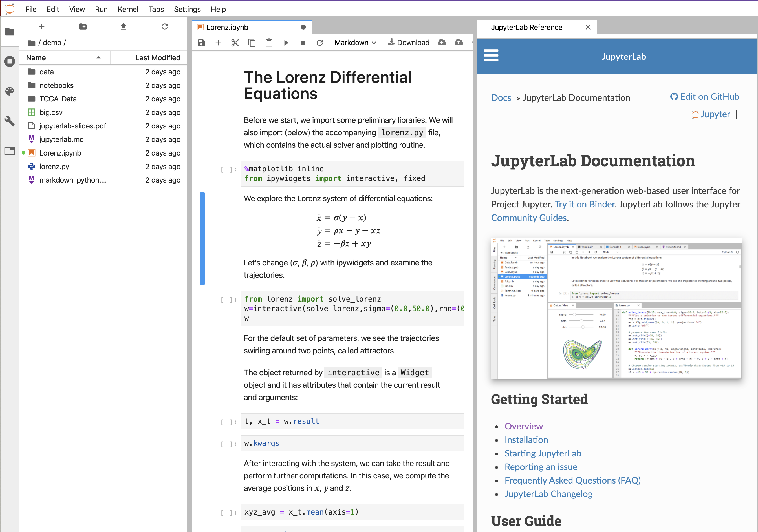The width and height of the screenshot is (758, 532).
Task: Click the JupyterLab screenshot thumbnail in docs
Action: point(616,308)
